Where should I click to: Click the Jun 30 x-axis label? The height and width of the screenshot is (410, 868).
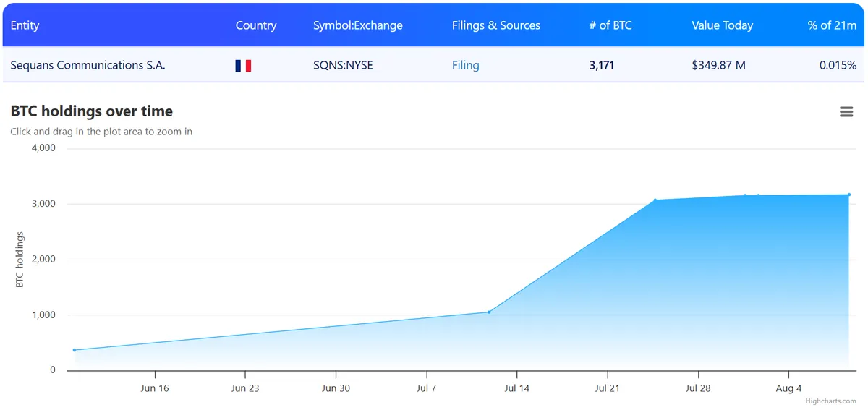(x=336, y=388)
